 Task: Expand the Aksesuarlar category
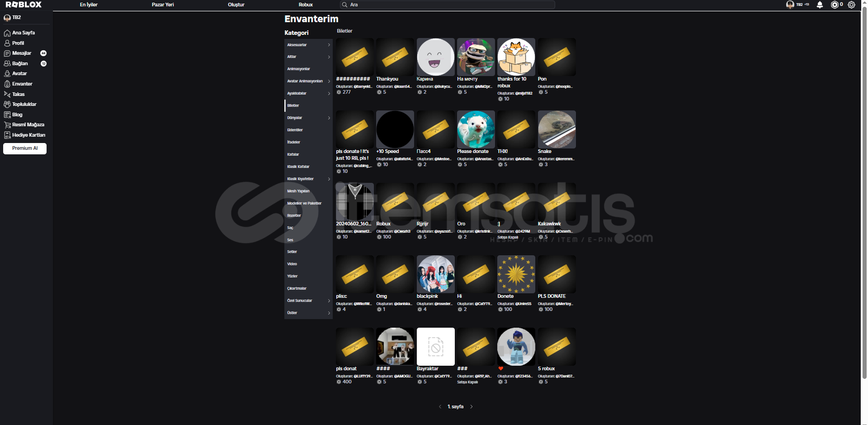pyautogui.click(x=308, y=45)
